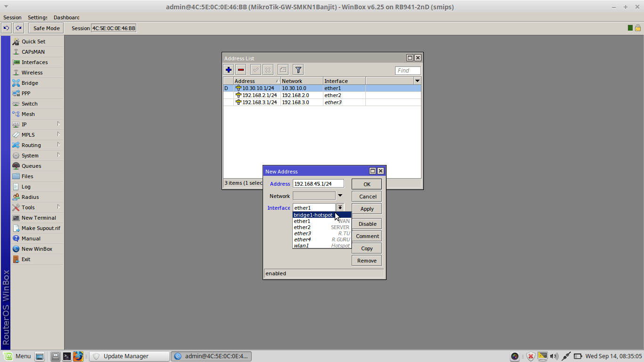Click the Disable button in dialog
Viewport: 644px width, 362px height.
click(x=367, y=224)
